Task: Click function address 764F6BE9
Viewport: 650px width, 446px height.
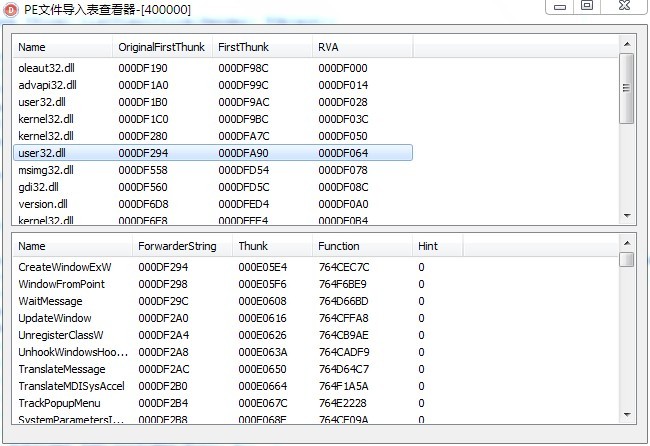Action: (342, 284)
